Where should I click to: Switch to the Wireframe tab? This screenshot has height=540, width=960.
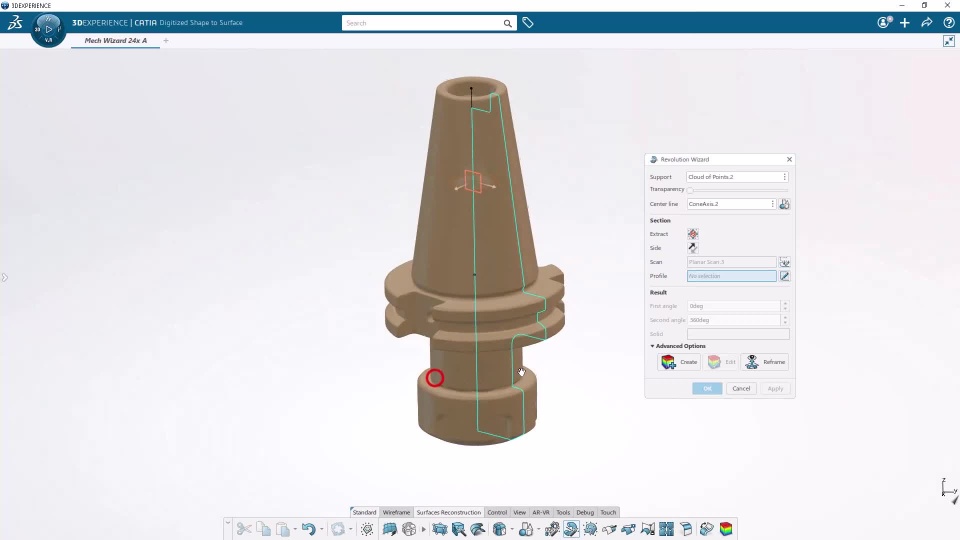(x=396, y=512)
